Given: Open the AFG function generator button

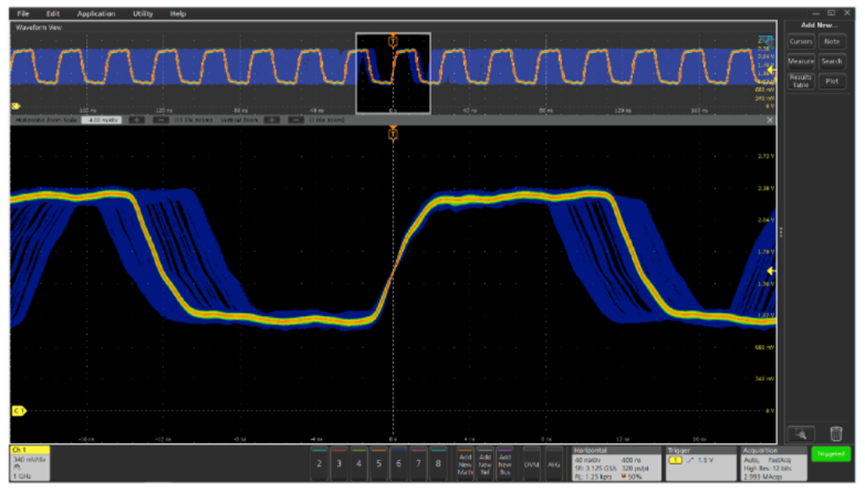Looking at the screenshot, I should (553, 464).
